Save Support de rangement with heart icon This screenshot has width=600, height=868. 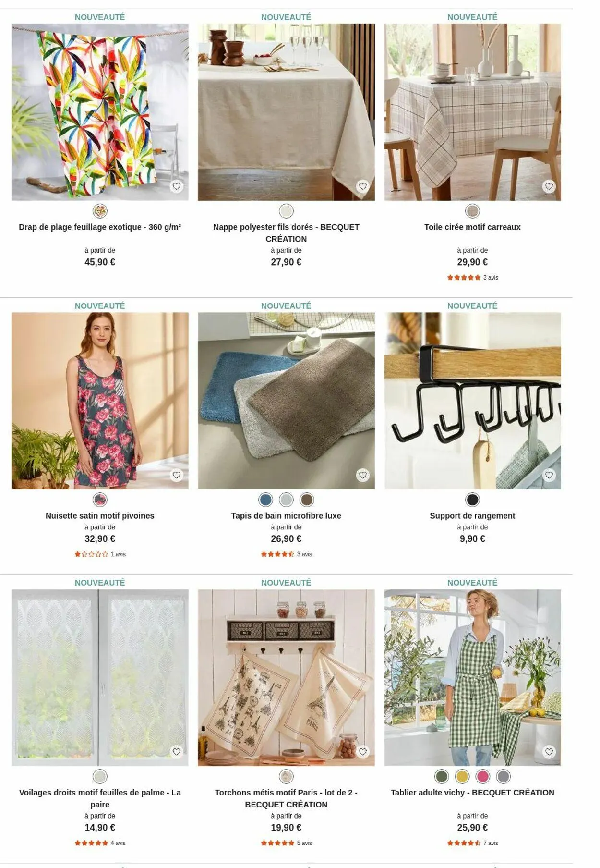click(x=549, y=475)
